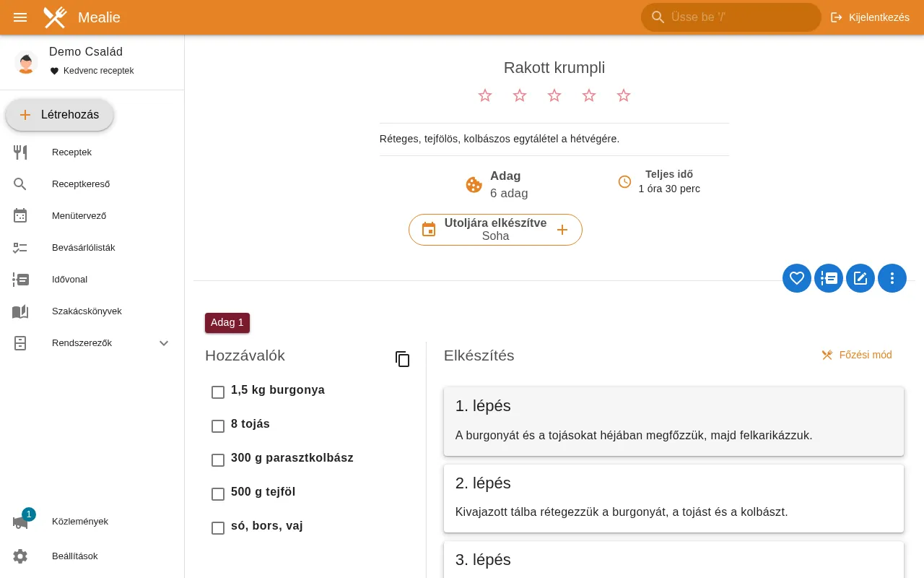Edit the recipe with the pencil button

click(x=860, y=278)
